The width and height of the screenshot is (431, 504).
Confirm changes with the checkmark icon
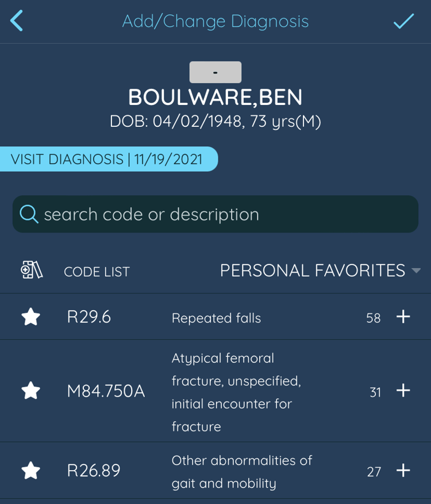(404, 21)
